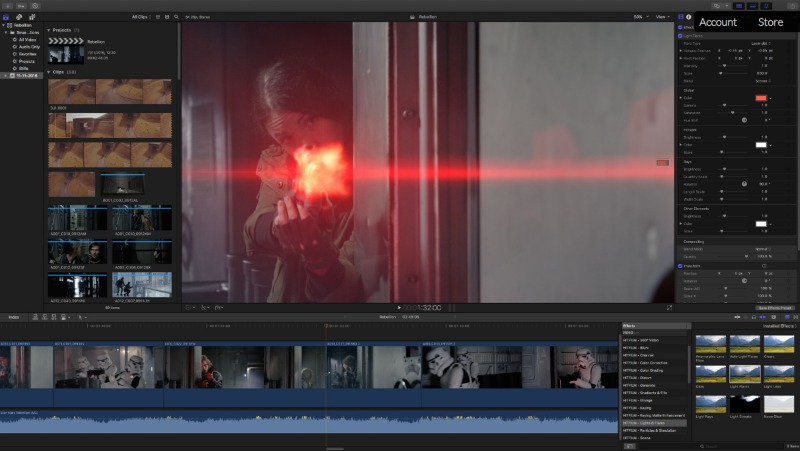Image resolution: width=800 pixels, height=451 pixels.
Task: Select the All Video smart collection
Action: 27,39
